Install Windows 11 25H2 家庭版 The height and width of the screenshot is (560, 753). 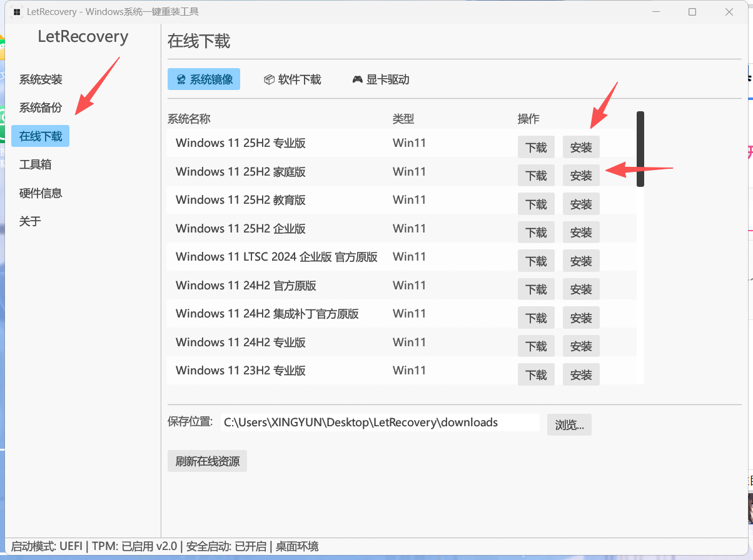pos(581,176)
